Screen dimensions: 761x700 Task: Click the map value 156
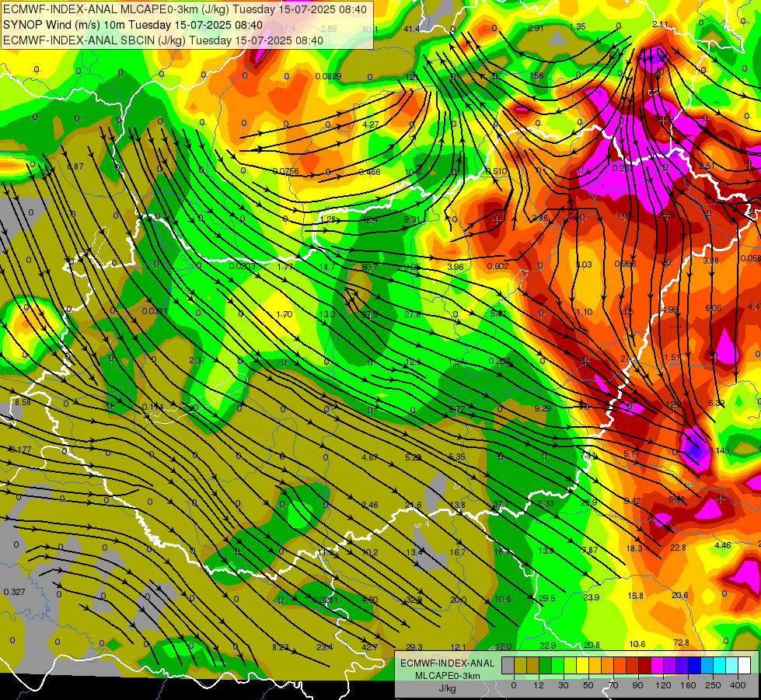537,75
